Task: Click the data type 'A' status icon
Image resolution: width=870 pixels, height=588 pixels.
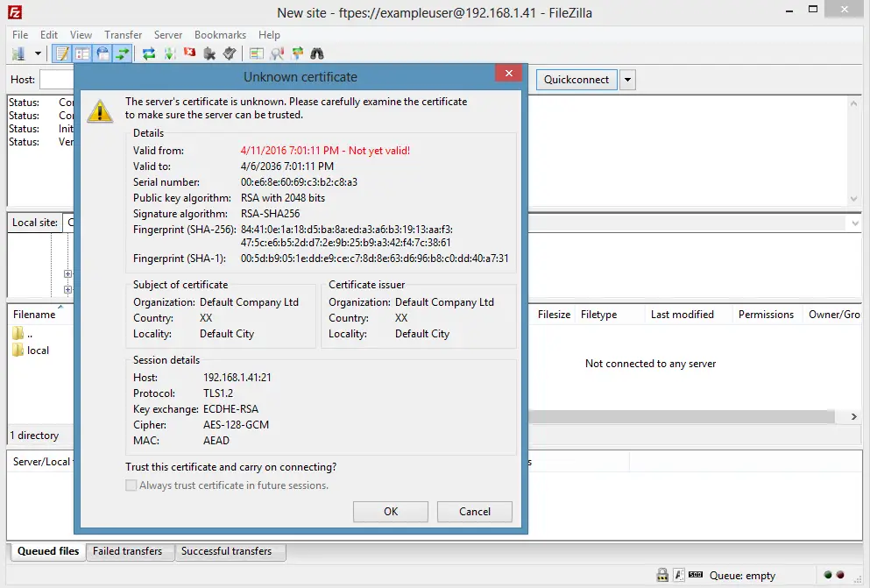Action: coord(679,575)
